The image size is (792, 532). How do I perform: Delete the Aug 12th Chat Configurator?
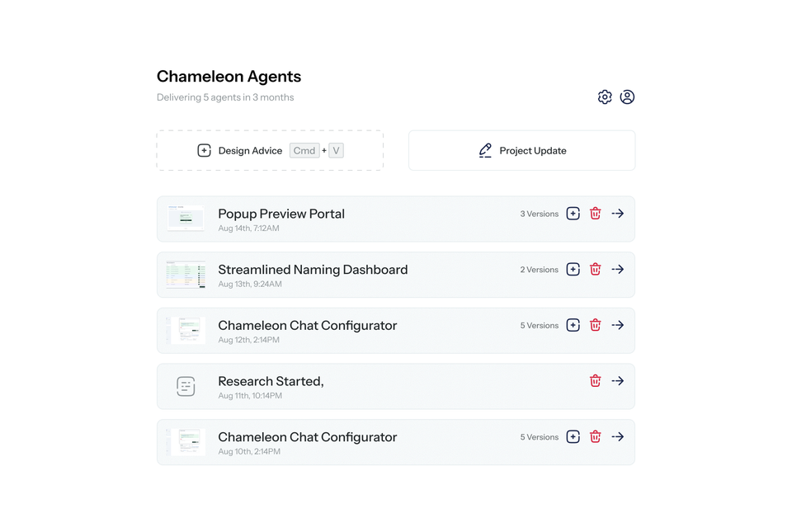click(596, 325)
